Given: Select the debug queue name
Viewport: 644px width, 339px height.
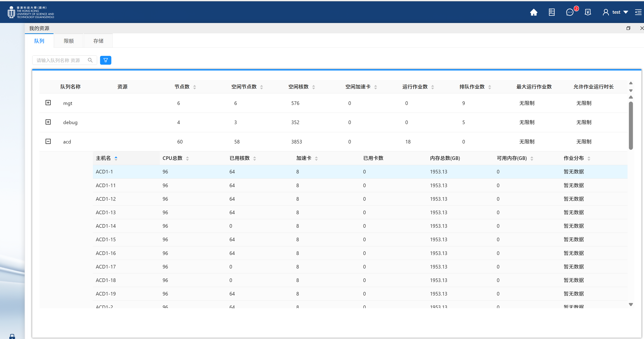Looking at the screenshot, I should 70,122.
